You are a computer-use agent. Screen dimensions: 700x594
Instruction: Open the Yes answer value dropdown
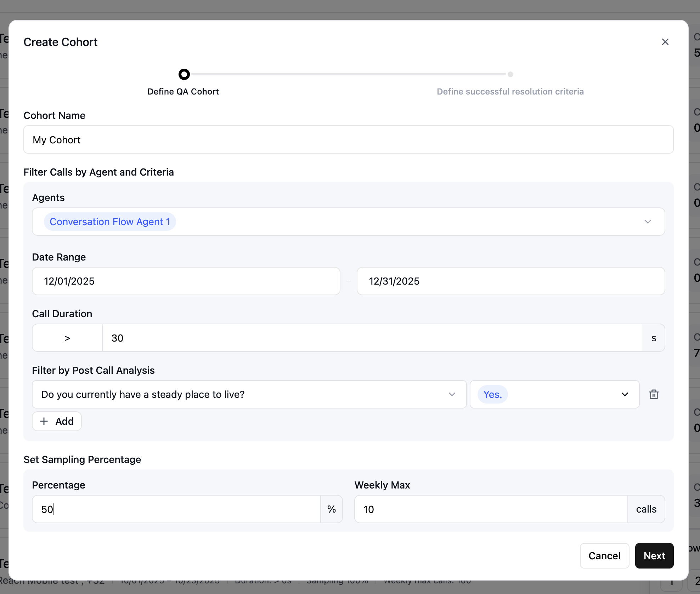[625, 394]
